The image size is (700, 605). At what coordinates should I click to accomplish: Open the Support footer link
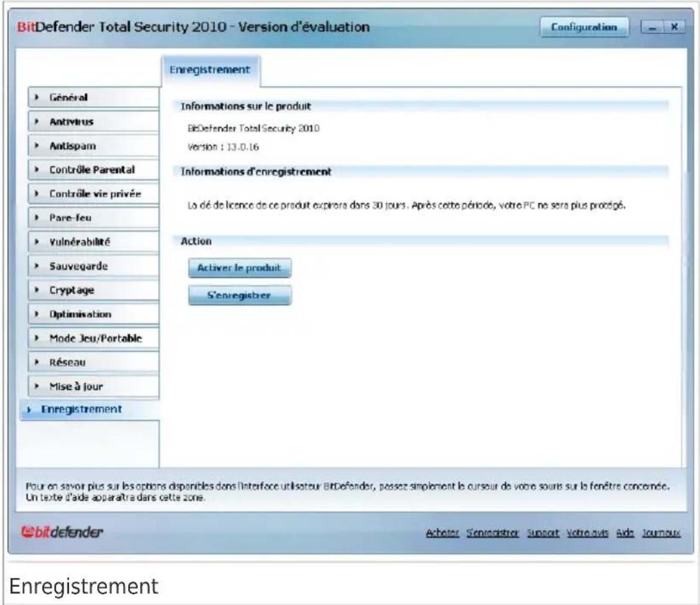tap(543, 533)
